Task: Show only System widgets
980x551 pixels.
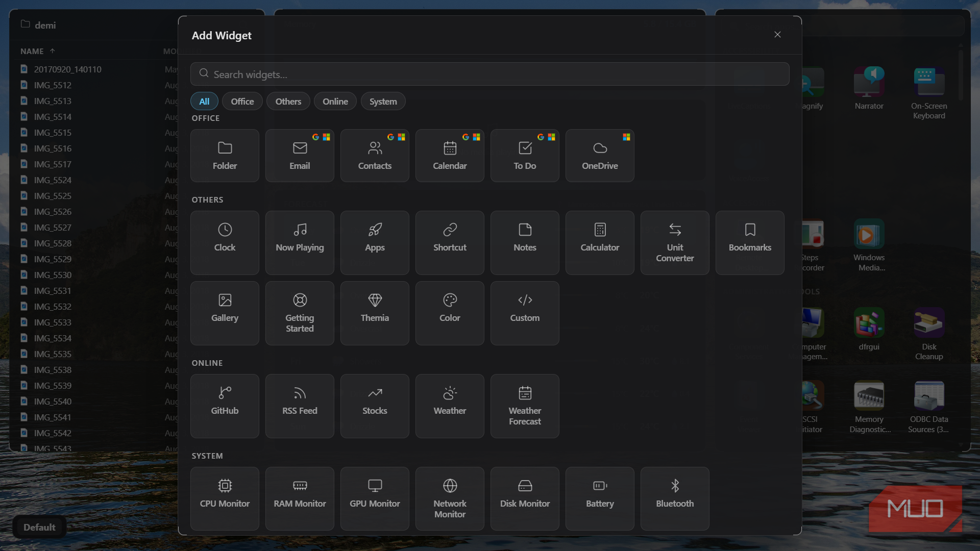Action: pos(383,102)
